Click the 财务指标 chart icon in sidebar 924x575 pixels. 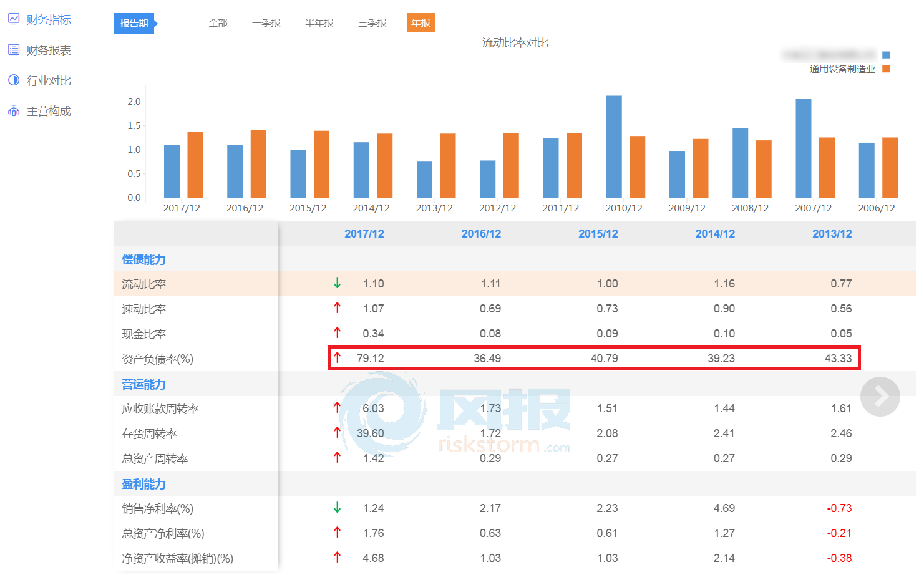pyautogui.click(x=14, y=19)
